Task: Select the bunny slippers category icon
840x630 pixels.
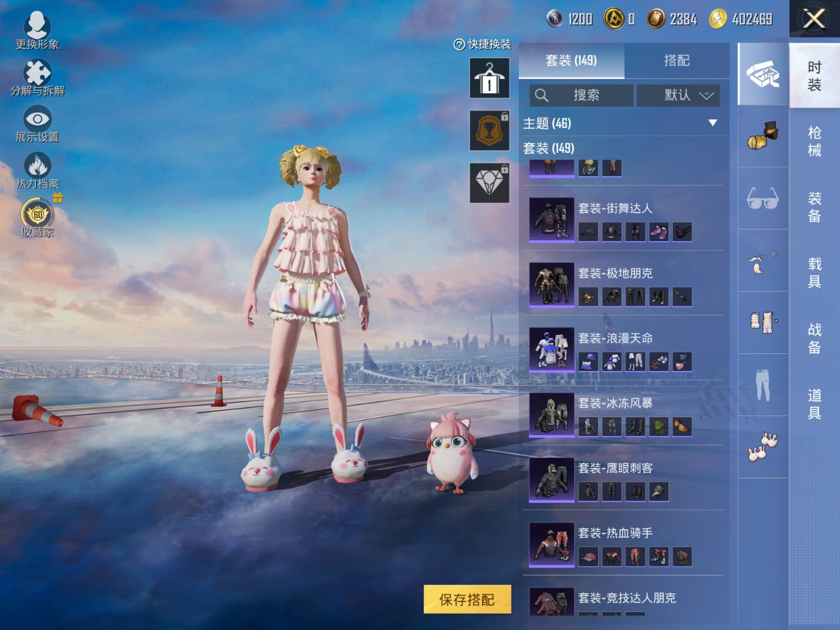Action: coord(763,447)
